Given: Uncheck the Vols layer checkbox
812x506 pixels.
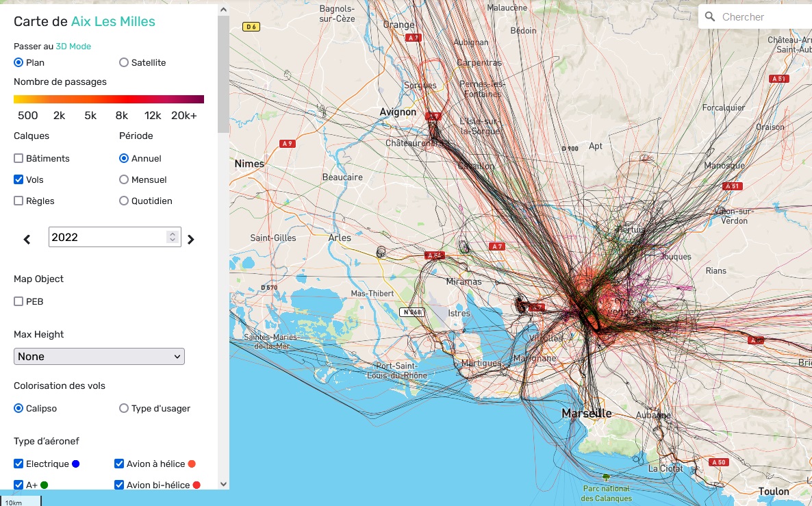Looking at the screenshot, I should [18, 179].
